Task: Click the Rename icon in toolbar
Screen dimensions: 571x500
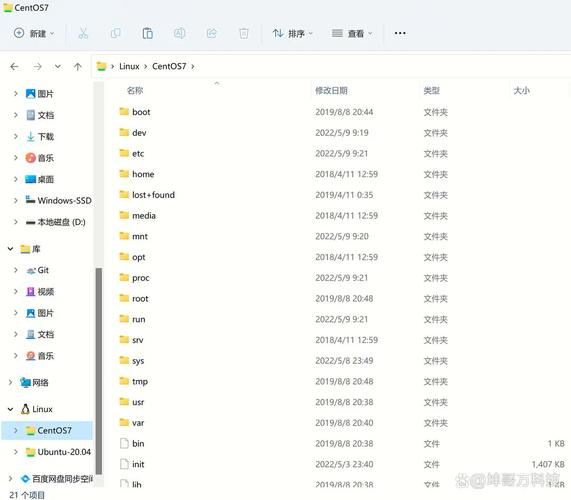Action: point(180,33)
